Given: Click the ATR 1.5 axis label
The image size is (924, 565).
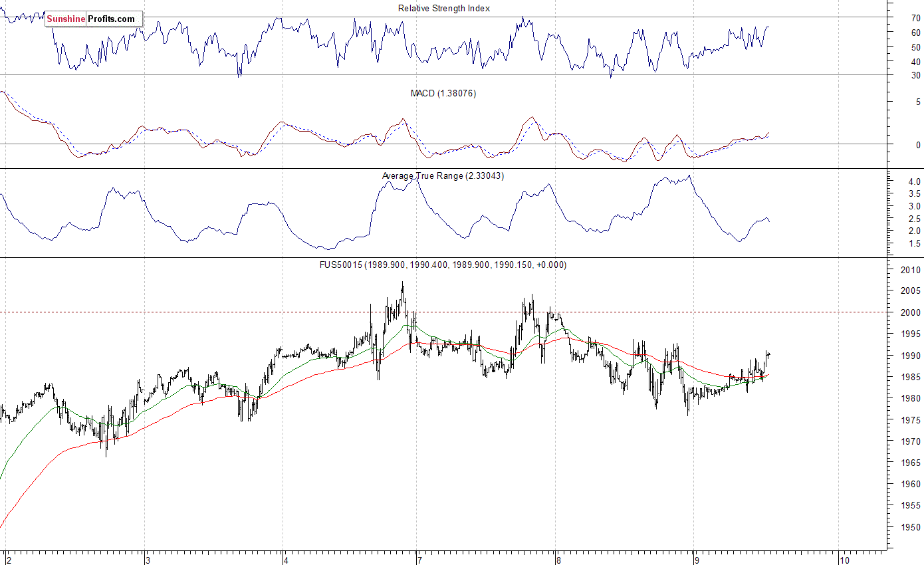Looking at the screenshot, I should point(915,244).
